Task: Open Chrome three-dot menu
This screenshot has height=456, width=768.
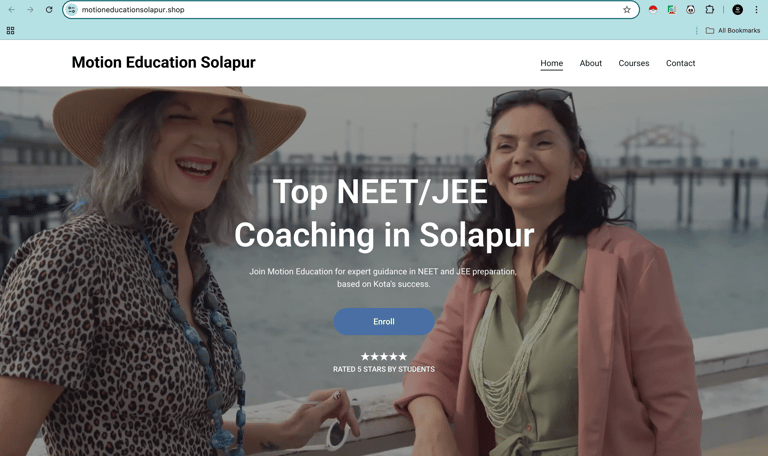Action: pos(756,9)
